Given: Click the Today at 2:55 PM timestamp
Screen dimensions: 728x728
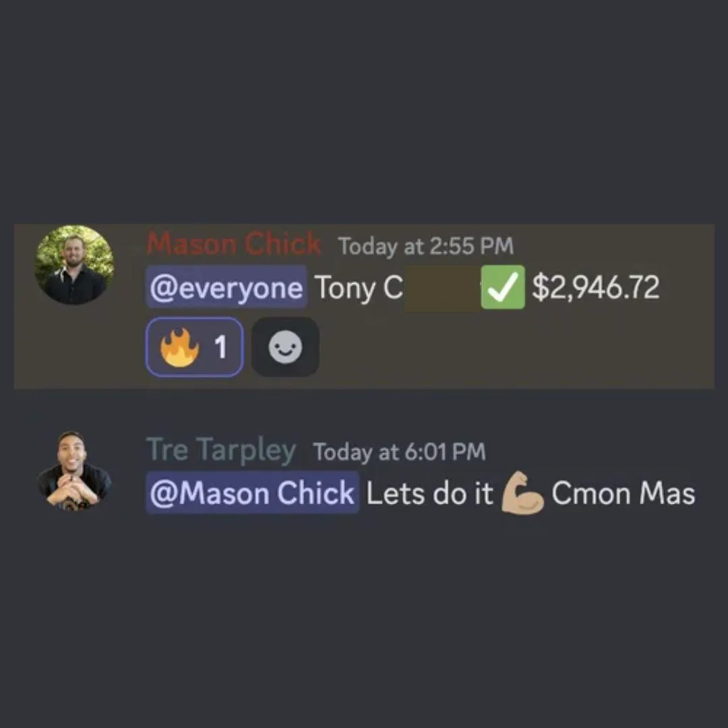Looking at the screenshot, I should coord(426,245).
